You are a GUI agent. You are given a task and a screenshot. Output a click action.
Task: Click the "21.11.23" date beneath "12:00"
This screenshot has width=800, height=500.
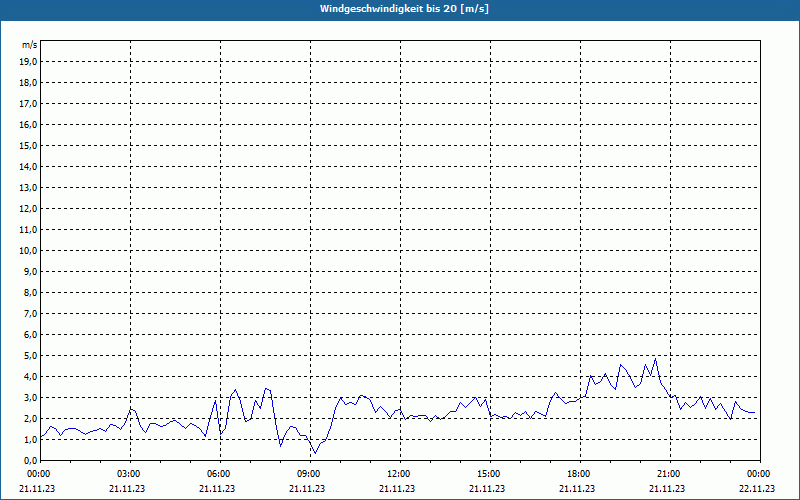pos(397,488)
